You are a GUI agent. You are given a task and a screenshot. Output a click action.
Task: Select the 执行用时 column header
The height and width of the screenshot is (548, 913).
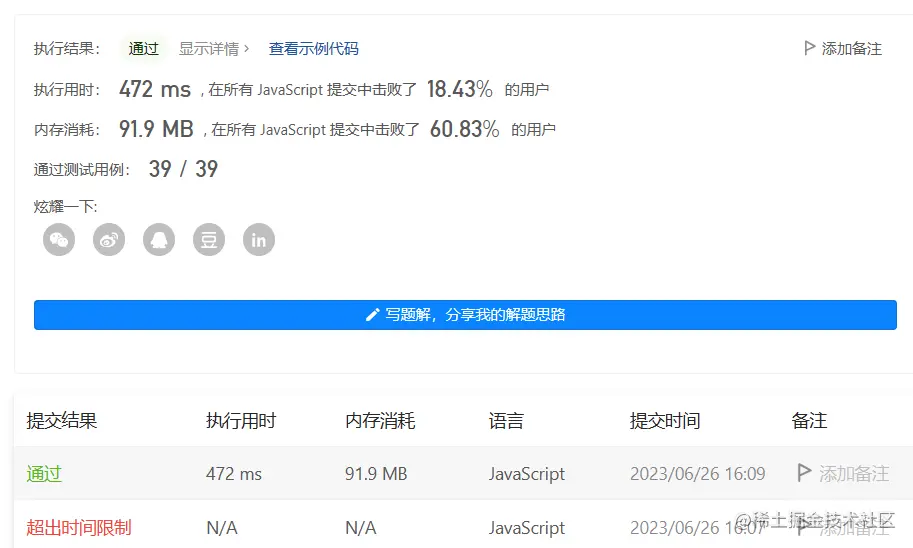coord(241,420)
